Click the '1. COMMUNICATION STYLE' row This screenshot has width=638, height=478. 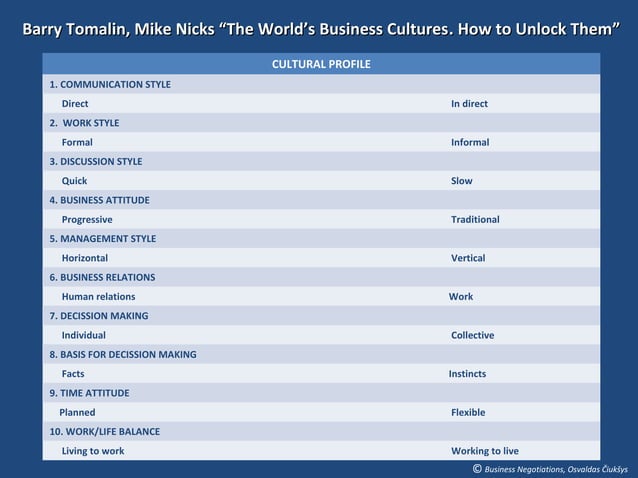[x=321, y=84]
